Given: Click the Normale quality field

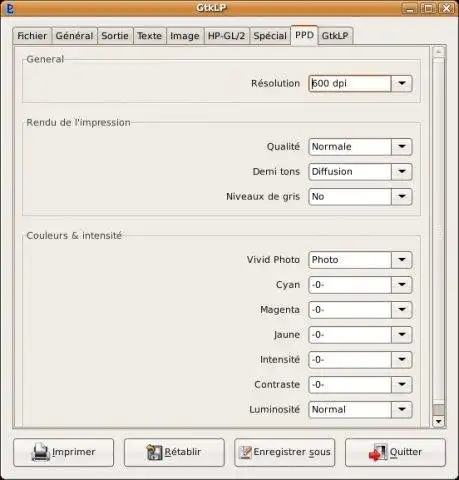Looking at the screenshot, I should [350, 147].
